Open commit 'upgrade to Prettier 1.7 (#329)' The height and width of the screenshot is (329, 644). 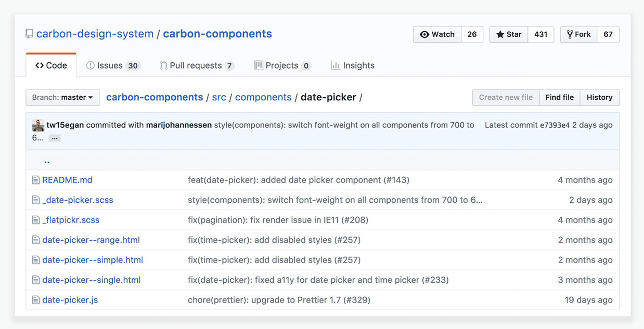(279, 300)
